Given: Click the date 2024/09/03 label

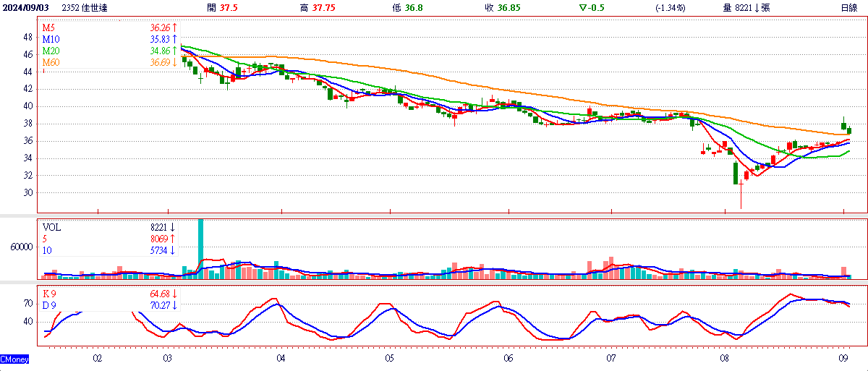Looking at the screenshot, I should 25,7.
